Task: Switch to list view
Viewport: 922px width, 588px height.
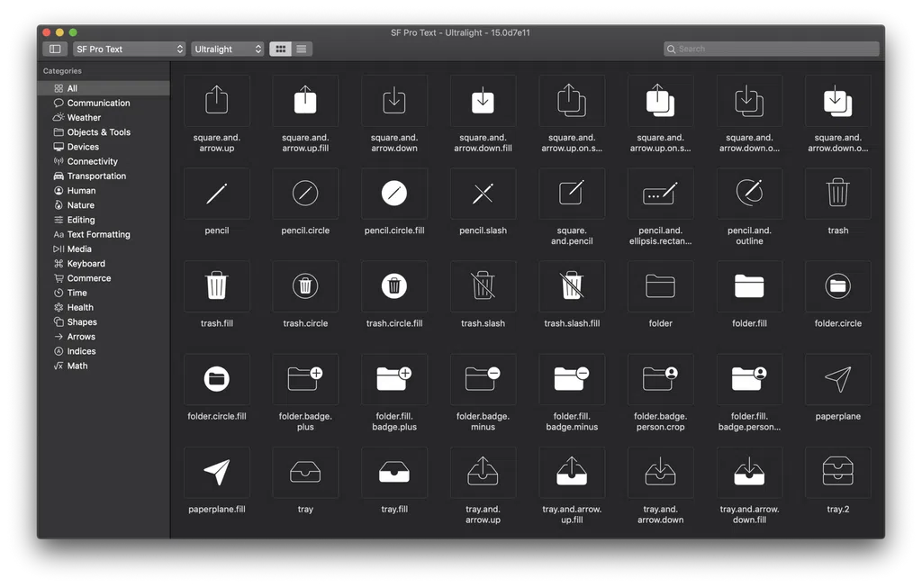Action: [x=302, y=49]
